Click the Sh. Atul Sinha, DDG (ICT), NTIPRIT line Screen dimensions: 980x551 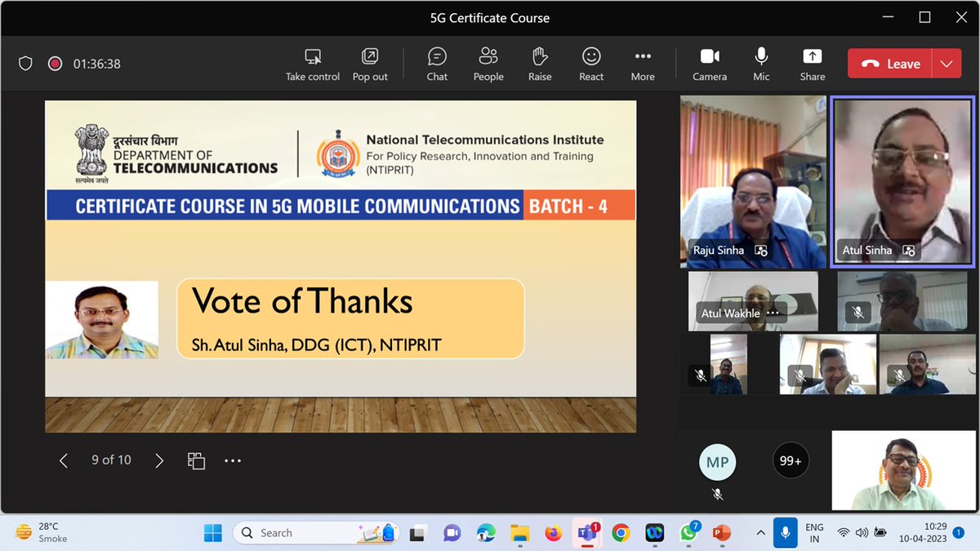pyautogui.click(x=317, y=344)
